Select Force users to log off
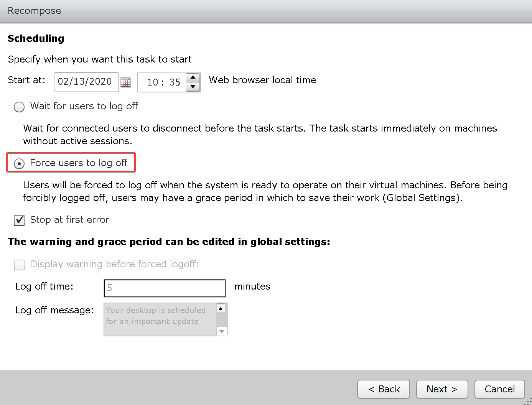 coord(19,163)
